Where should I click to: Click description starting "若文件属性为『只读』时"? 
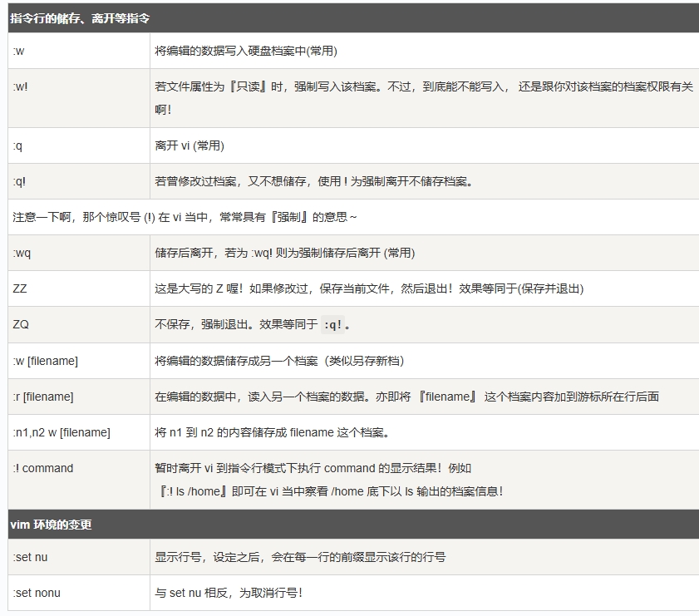coord(424,98)
